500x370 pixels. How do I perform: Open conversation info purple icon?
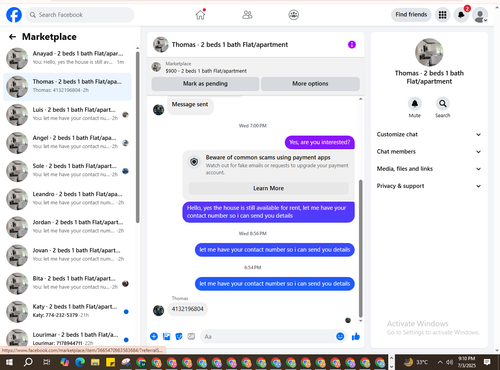(x=352, y=44)
